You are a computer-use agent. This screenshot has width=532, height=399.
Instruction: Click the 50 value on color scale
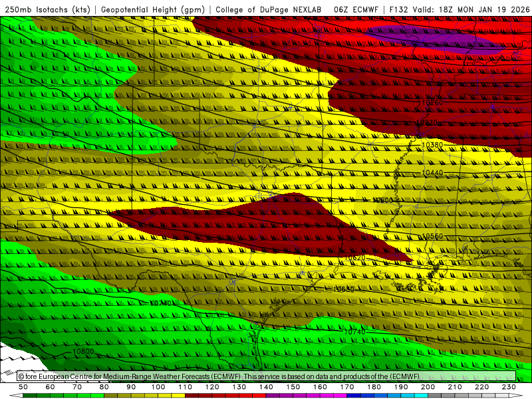tap(23, 387)
